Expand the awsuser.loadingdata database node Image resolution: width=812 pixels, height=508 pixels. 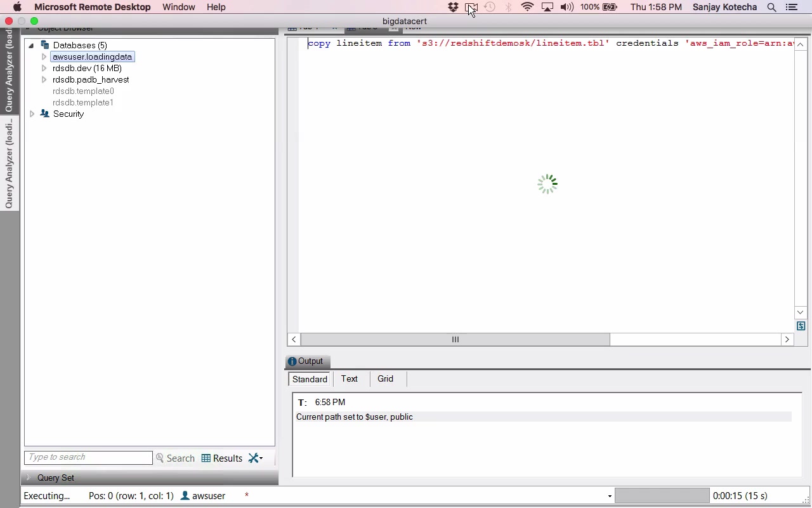(44, 57)
